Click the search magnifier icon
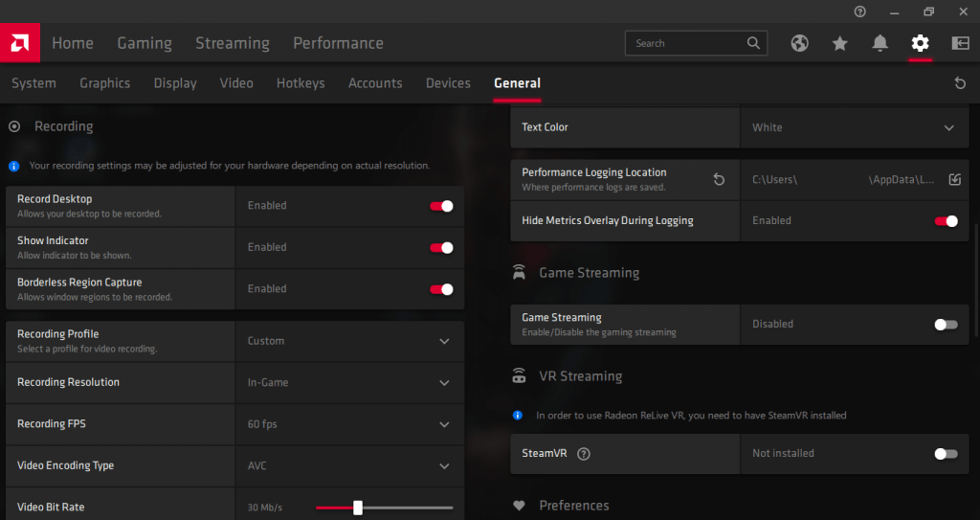Image resolution: width=980 pixels, height=520 pixels. click(x=753, y=43)
